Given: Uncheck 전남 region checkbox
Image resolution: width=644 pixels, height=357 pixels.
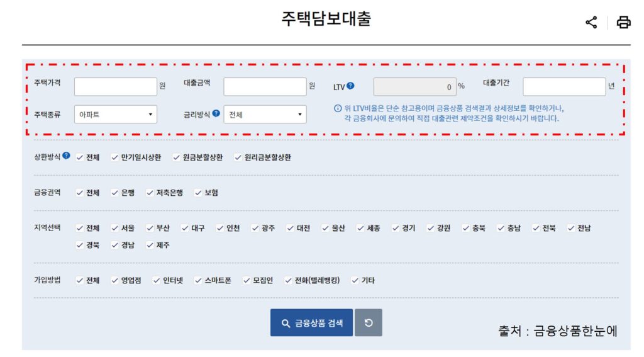Looking at the screenshot, I should pyautogui.click(x=571, y=229).
